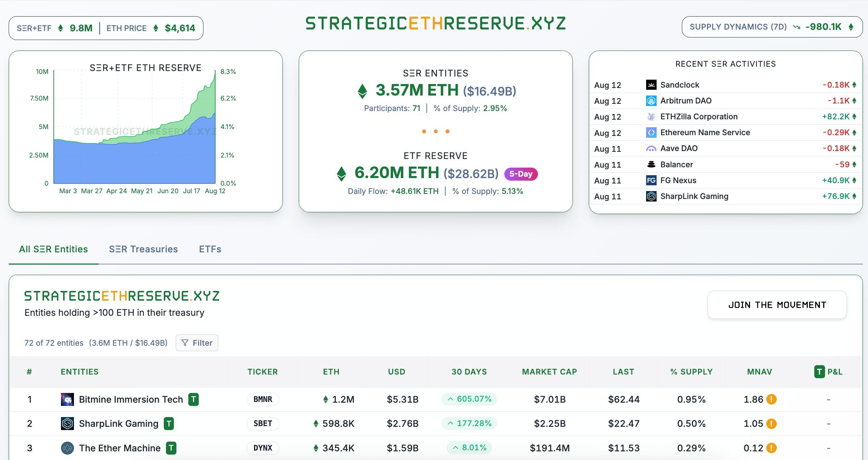Screen dimensions: 868x460
Task: Click the Arbitrum DAO logo icon
Action: [x=651, y=101]
